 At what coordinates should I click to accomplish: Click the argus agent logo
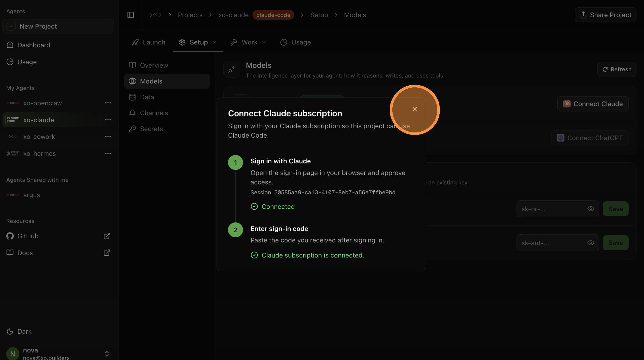click(x=13, y=195)
